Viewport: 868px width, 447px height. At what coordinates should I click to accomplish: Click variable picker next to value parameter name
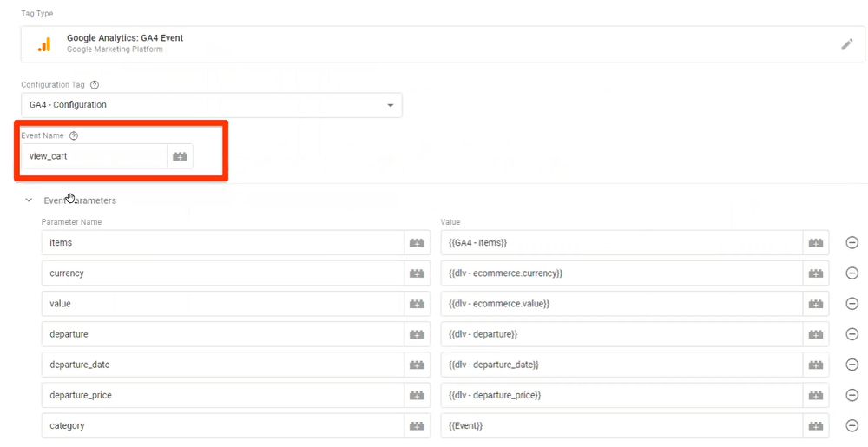417,304
